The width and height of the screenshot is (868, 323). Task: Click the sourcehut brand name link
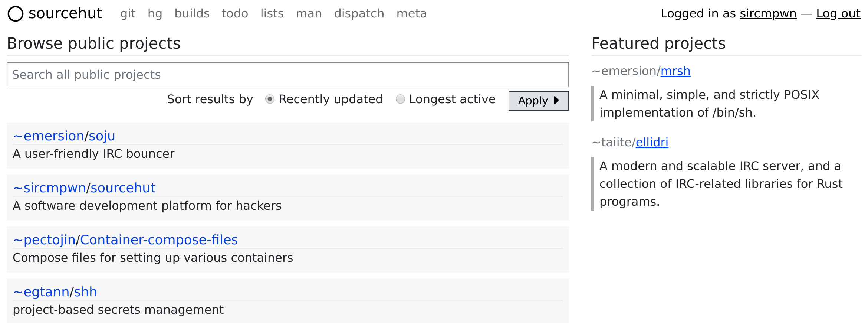[x=65, y=13]
